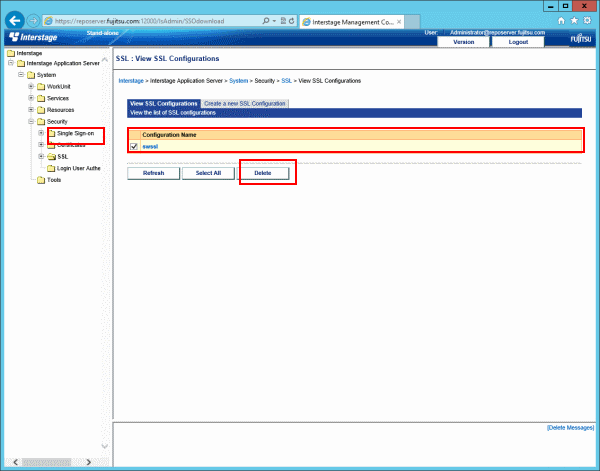Click tree panel scroll up arrow
Image resolution: width=600 pixels, height=471 pixels.
[x=104, y=60]
